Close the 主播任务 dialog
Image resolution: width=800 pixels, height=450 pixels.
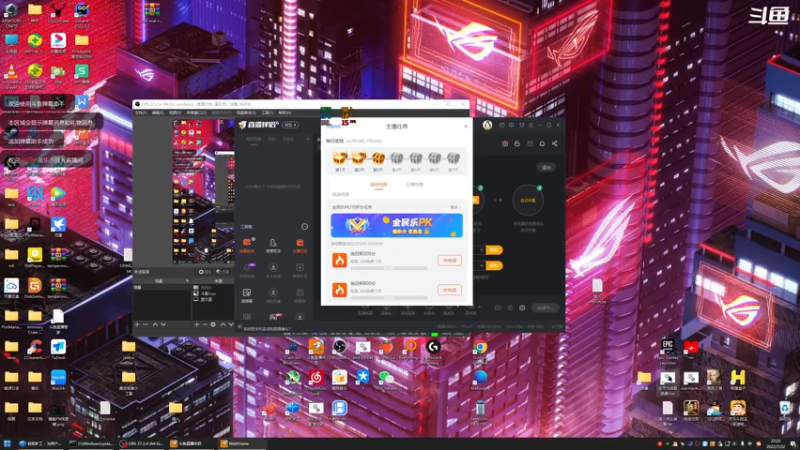(x=465, y=127)
